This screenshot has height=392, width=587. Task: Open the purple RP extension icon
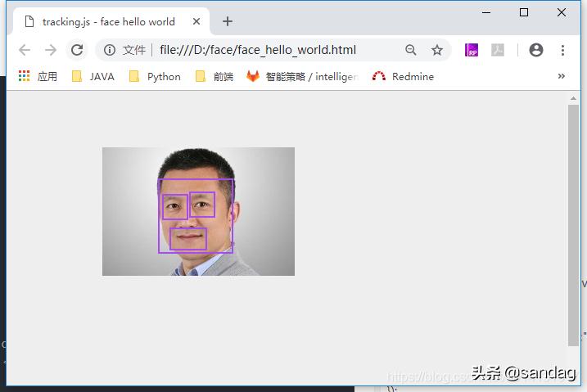[472, 50]
